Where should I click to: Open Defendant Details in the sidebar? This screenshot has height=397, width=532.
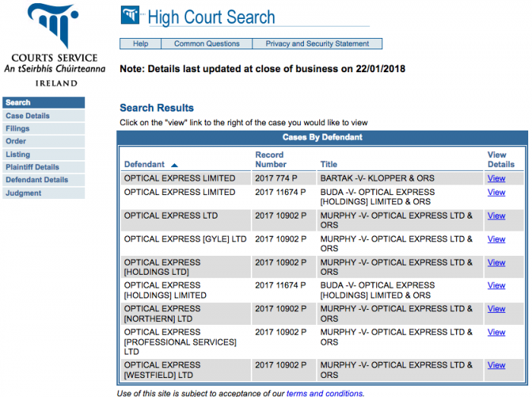click(x=44, y=180)
